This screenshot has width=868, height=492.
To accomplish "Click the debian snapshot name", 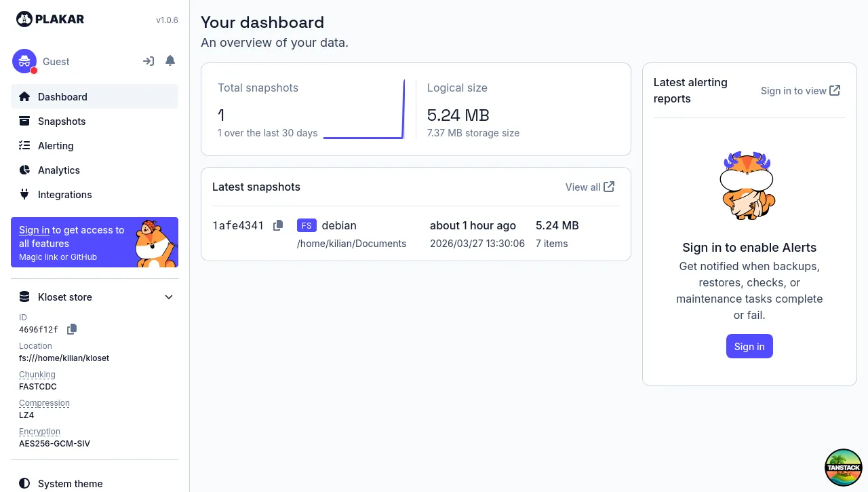I will (339, 225).
